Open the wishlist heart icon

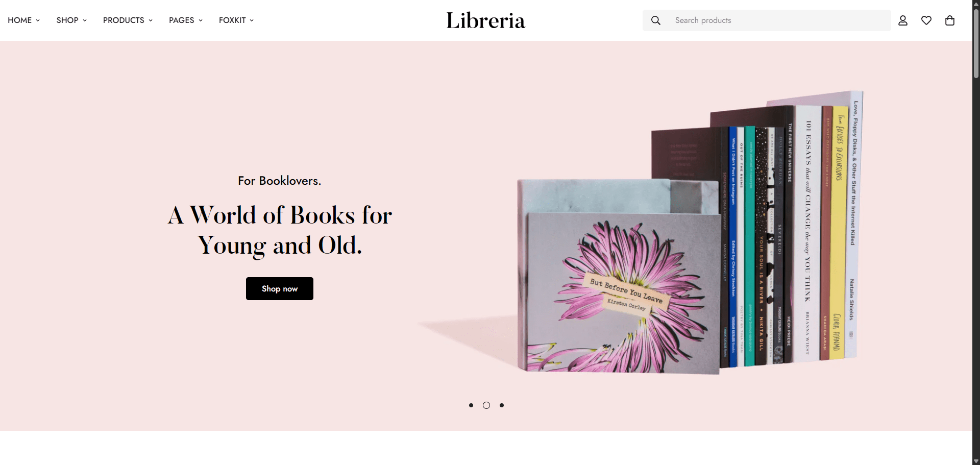(x=926, y=20)
